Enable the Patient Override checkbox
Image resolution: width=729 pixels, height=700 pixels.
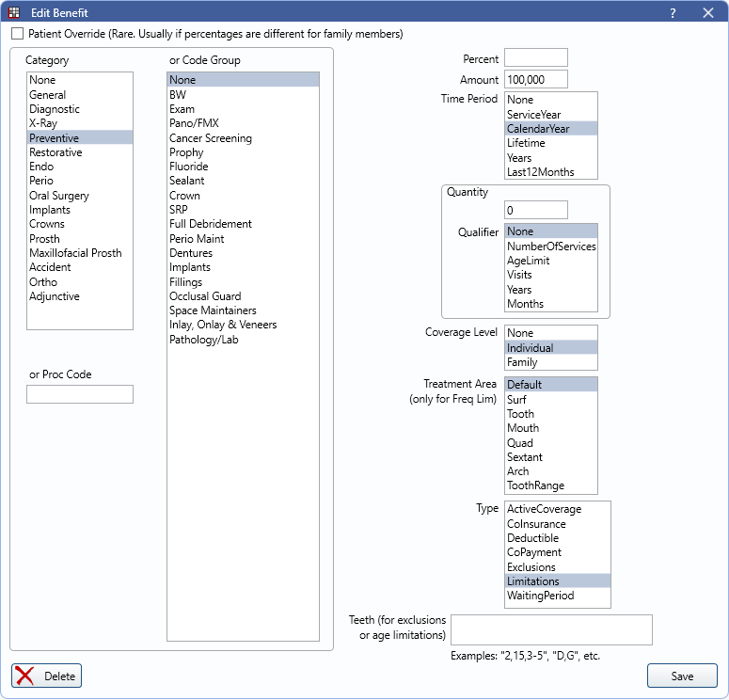18,34
